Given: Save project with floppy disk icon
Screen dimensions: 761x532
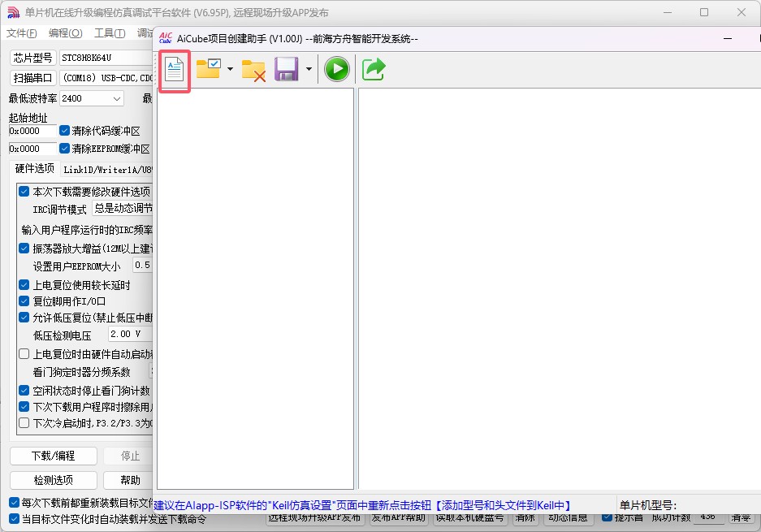Looking at the screenshot, I should point(287,69).
